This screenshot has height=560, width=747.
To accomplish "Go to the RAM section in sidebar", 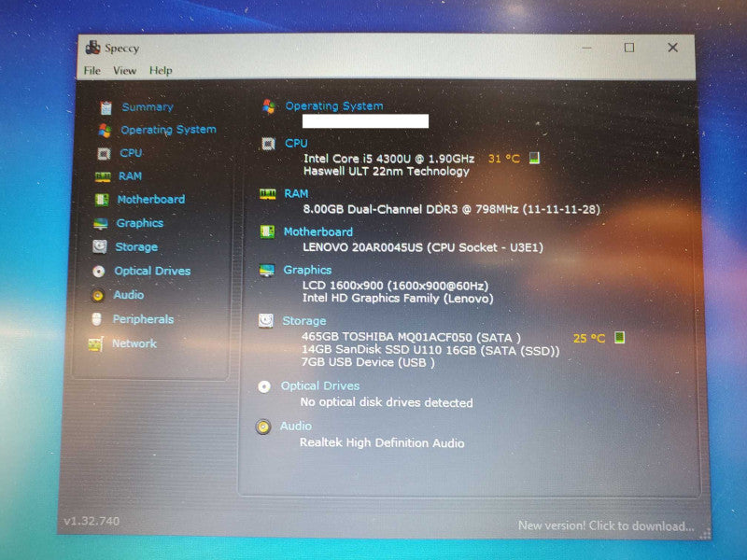I will 130,176.
